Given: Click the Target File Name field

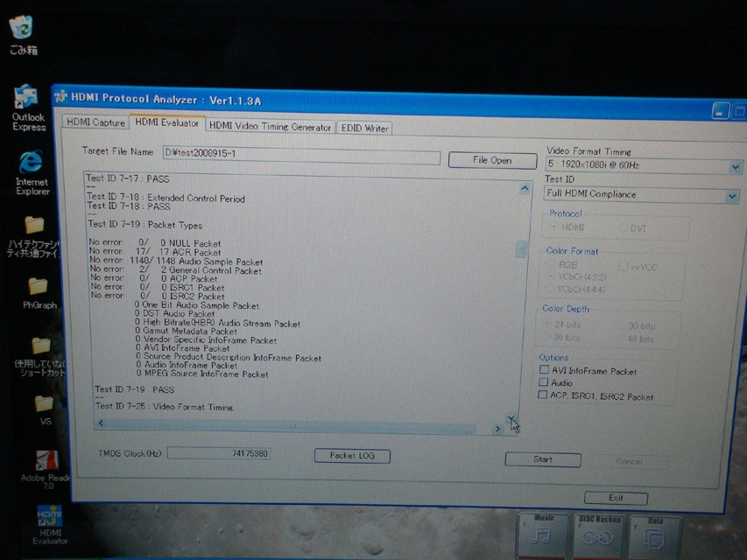Looking at the screenshot, I should pyautogui.click(x=301, y=155).
